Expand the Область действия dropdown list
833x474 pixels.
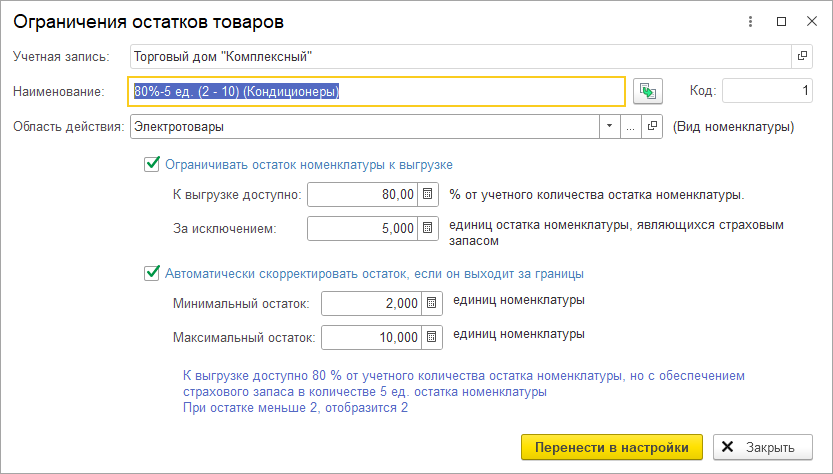609,127
